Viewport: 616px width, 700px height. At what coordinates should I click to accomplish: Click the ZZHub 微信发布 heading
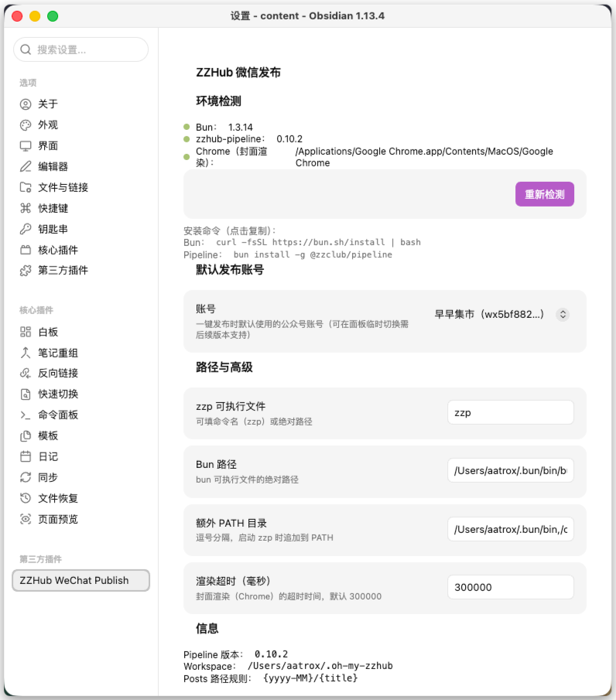point(238,73)
